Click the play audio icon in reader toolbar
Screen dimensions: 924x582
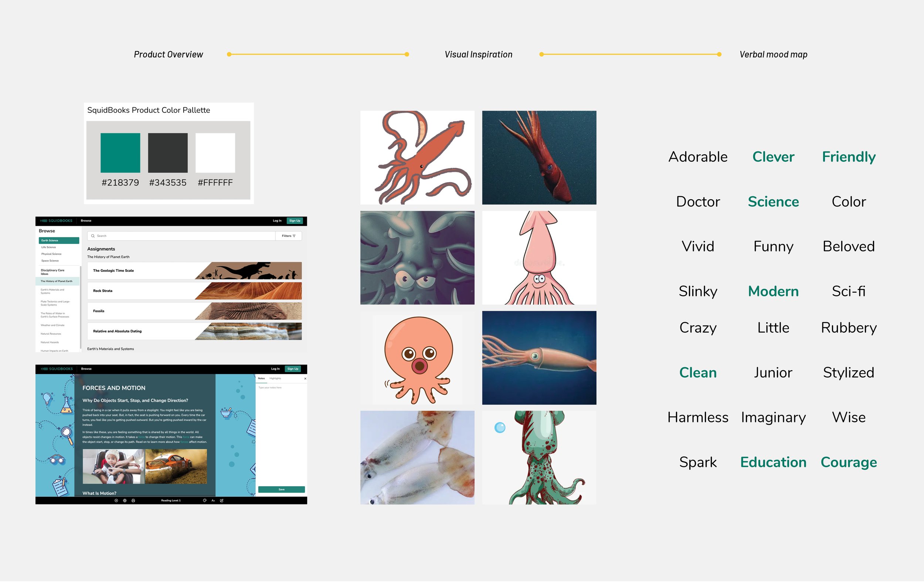point(116,501)
